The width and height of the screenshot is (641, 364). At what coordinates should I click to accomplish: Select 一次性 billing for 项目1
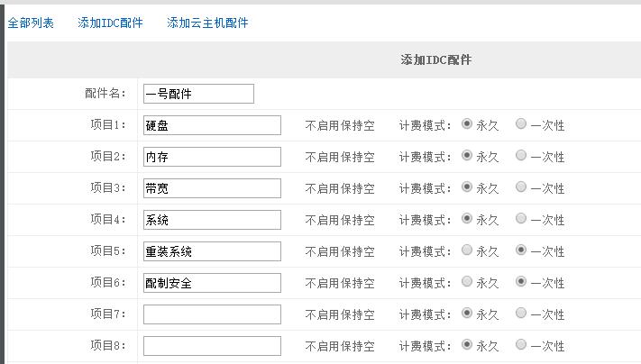521,124
